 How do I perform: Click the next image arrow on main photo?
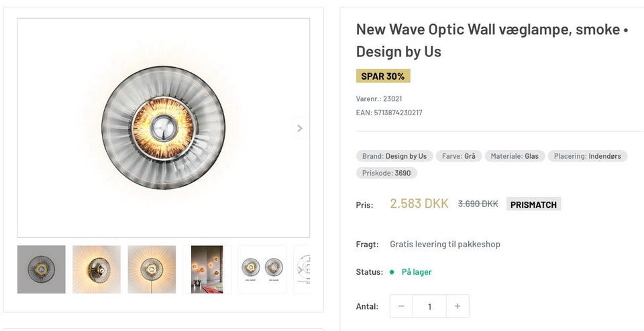(299, 128)
